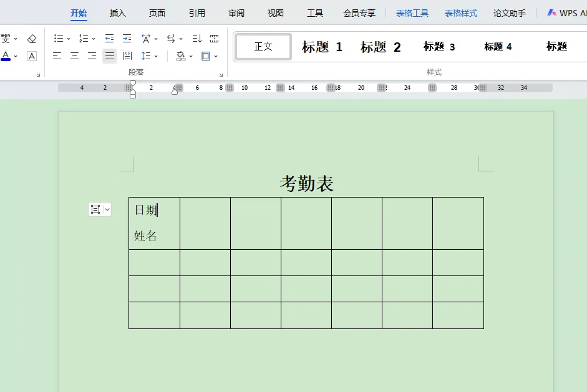Open the 审阅 tab

tap(236, 13)
